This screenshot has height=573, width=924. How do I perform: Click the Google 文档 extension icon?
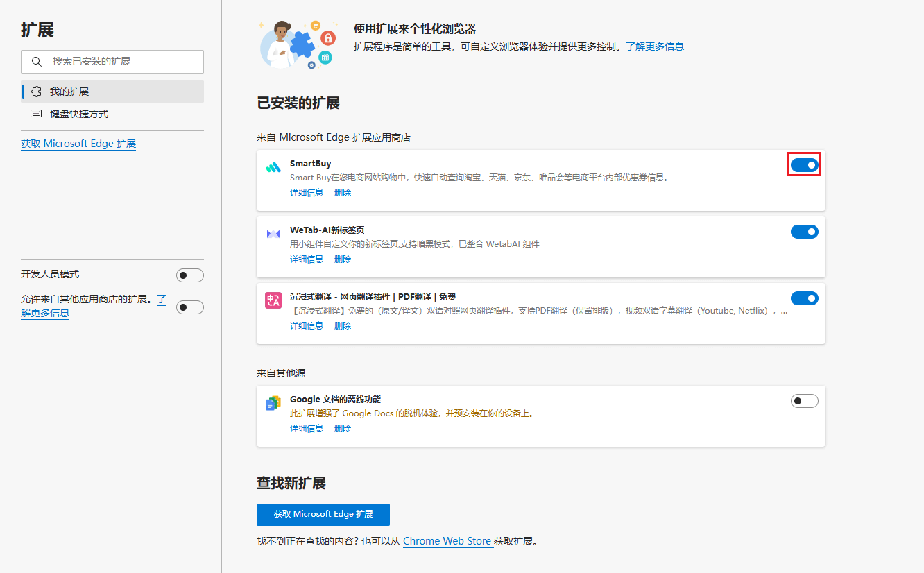[x=273, y=401]
